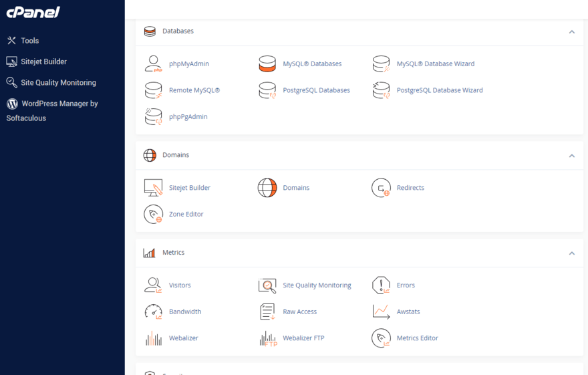Image resolution: width=588 pixels, height=375 pixels.
Task: Click the Webalizer FTP icon
Action: [268, 338]
